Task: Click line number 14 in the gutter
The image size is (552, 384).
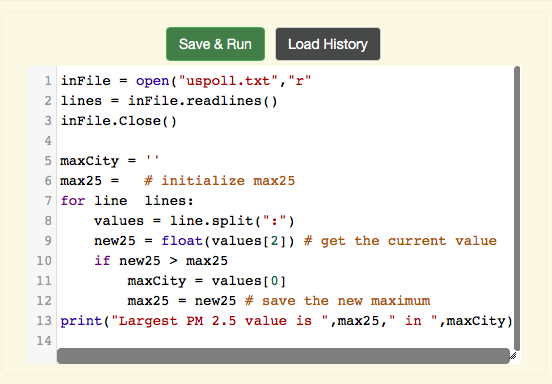Action: click(44, 341)
